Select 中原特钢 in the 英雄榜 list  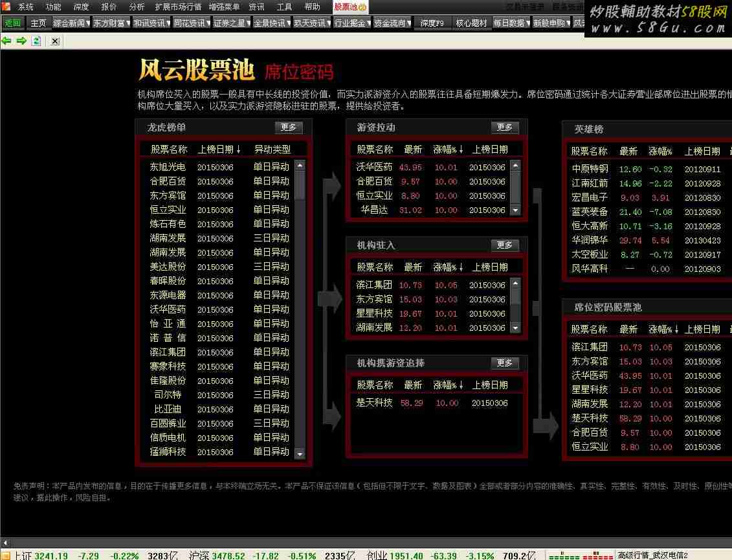[590, 169]
